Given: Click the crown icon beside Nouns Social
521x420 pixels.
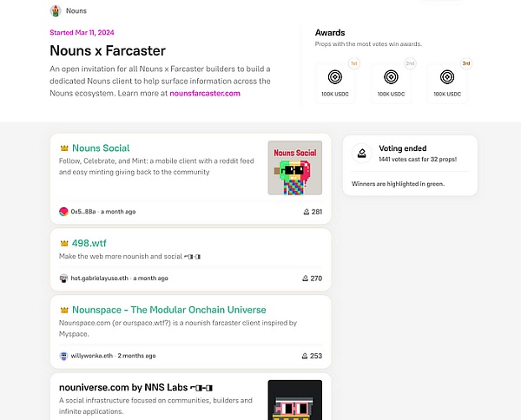Looking at the screenshot, I should click(x=63, y=148).
